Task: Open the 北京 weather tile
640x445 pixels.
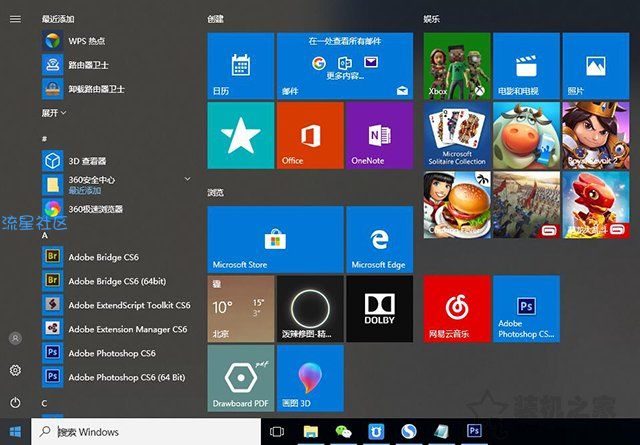Action: click(x=241, y=309)
